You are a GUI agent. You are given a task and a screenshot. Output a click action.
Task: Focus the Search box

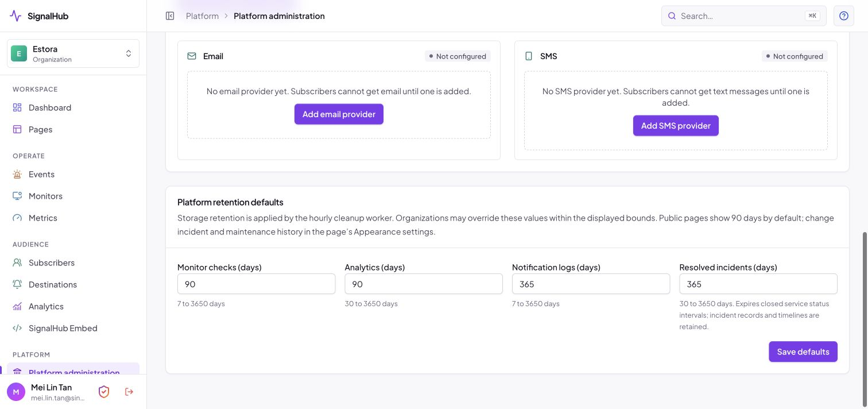744,16
